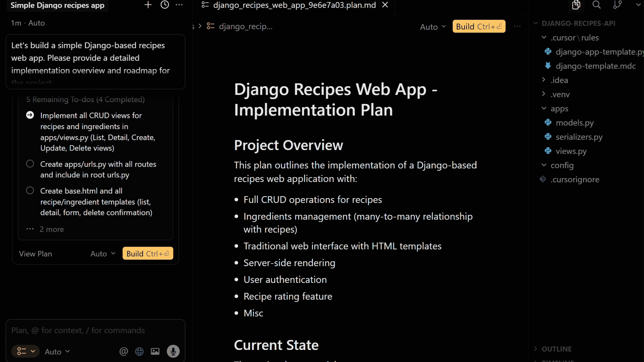Screen dimensions: 644x362
Task: Open django-template.mdc file
Action: point(590,66)
